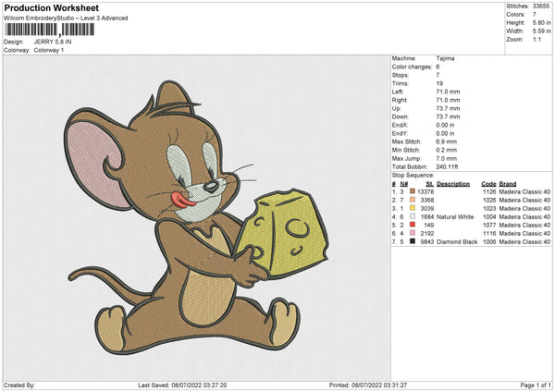Viewport: 555px width, 392px height.
Task: Click the Height value 5.80 in
Action: 541,22
